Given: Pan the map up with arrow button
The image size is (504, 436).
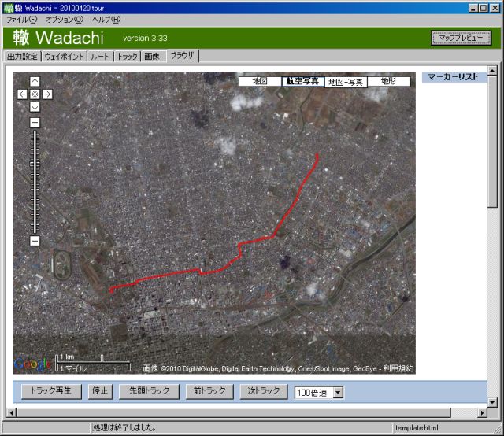Looking at the screenshot, I should [x=35, y=82].
